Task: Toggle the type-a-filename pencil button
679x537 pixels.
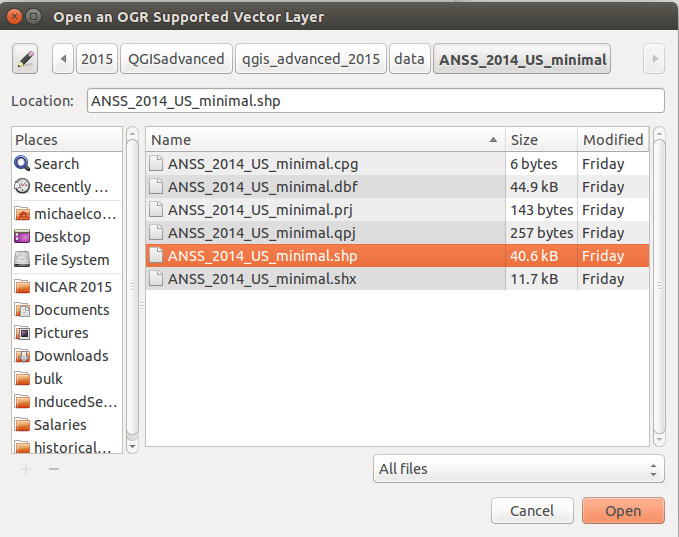Action: 25,59
